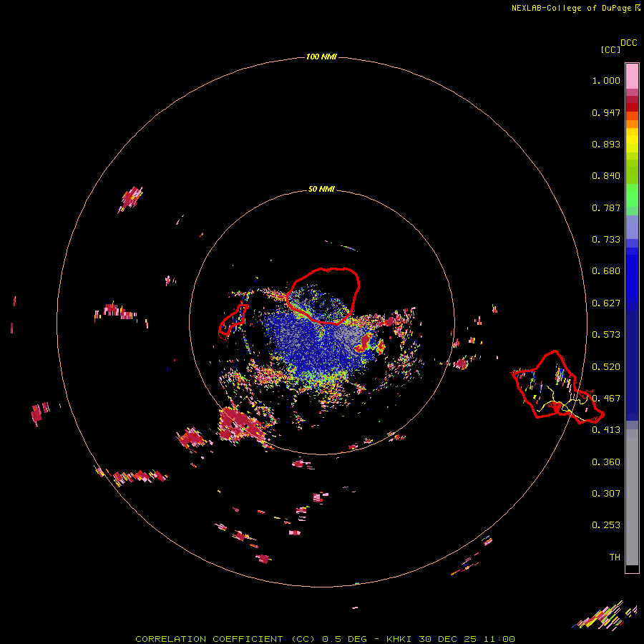
Task: Click the pink top segment of color bar
Action: pos(632,76)
